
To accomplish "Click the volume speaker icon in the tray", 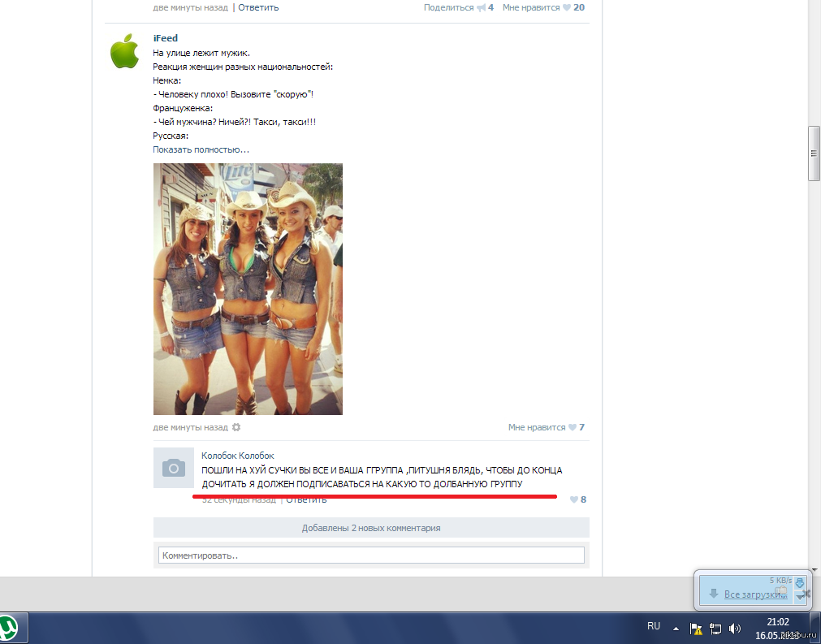I will click(734, 628).
